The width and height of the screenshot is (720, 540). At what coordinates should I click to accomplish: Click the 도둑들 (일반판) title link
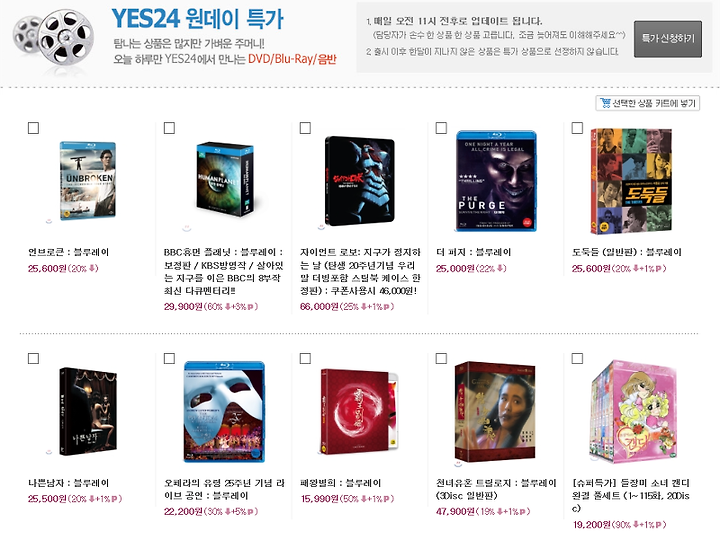click(626, 252)
